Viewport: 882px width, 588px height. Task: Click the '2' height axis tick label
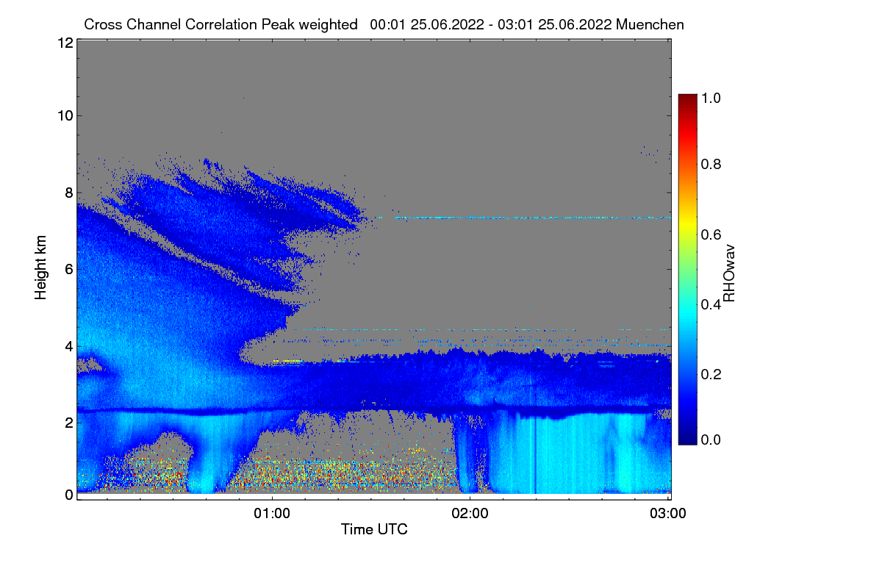68,423
